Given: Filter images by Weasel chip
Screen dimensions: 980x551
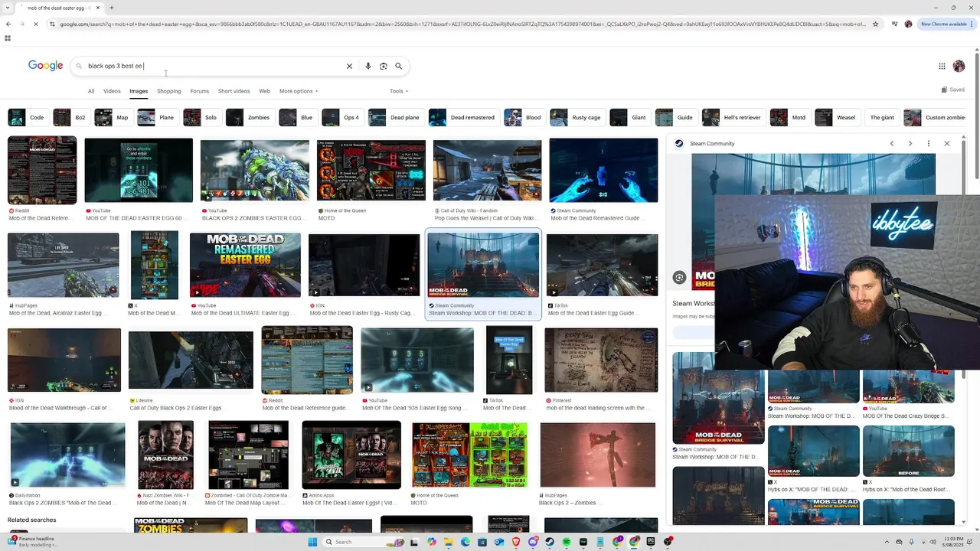Looking at the screenshot, I should coord(836,118).
